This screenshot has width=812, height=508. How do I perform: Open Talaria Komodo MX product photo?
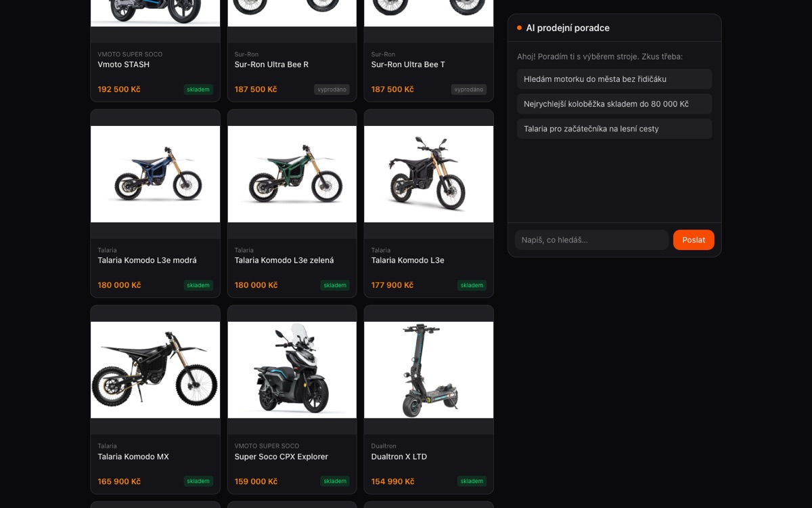155,370
